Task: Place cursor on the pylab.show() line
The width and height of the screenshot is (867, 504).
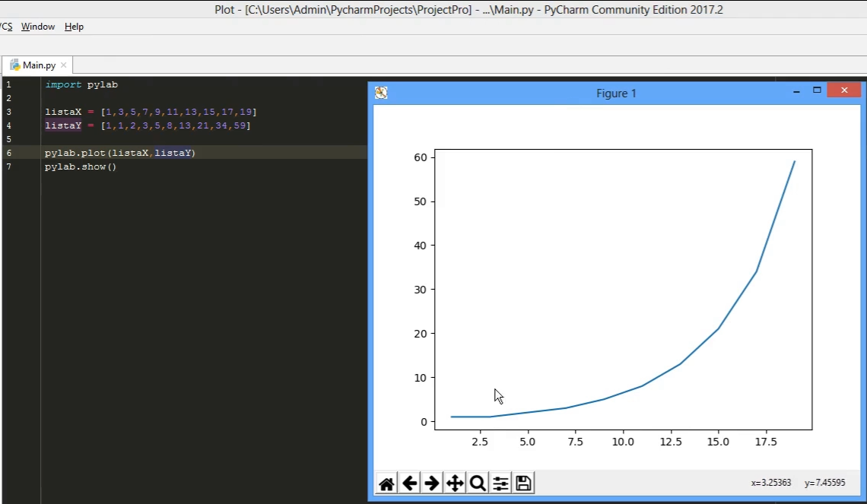Action: pyautogui.click(x=81, y=166)
